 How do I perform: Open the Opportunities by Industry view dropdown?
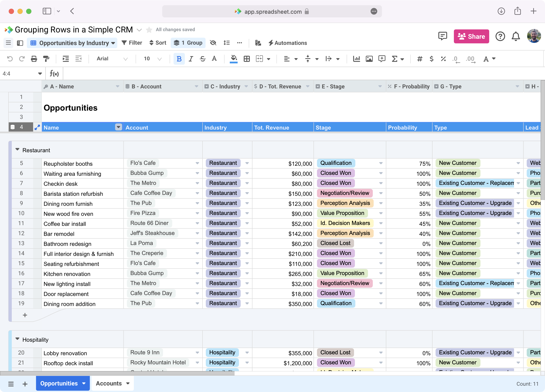(72, 43)
